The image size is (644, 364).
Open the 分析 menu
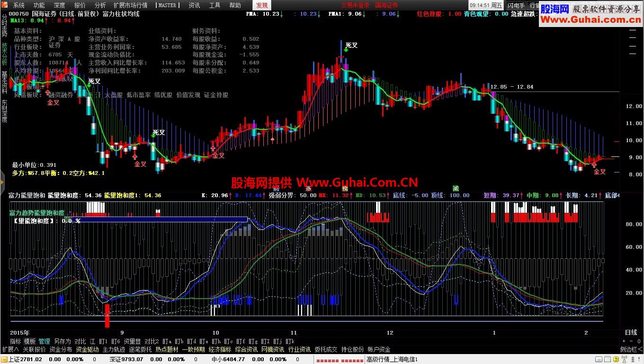coord(100,5)
